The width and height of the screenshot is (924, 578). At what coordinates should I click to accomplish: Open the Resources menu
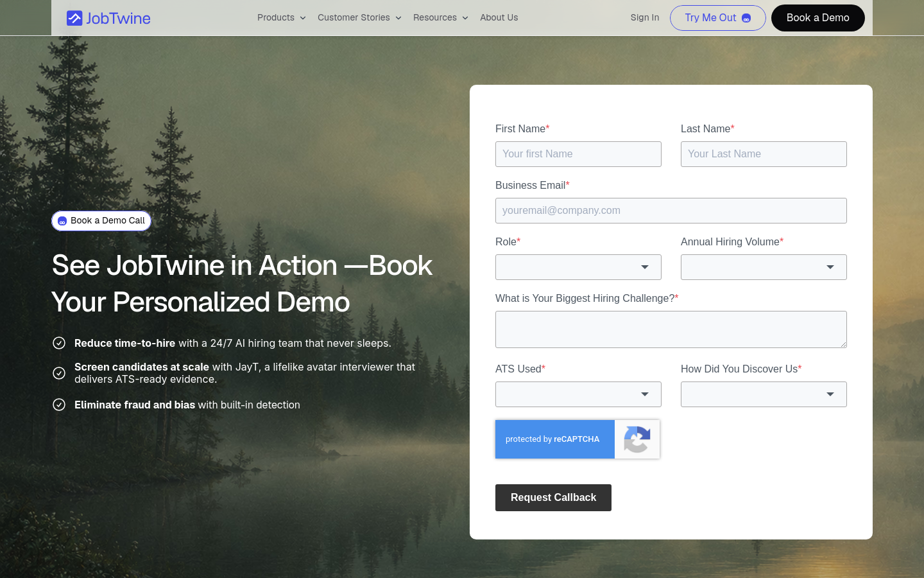pyautogui.click(x=440, y=17)
